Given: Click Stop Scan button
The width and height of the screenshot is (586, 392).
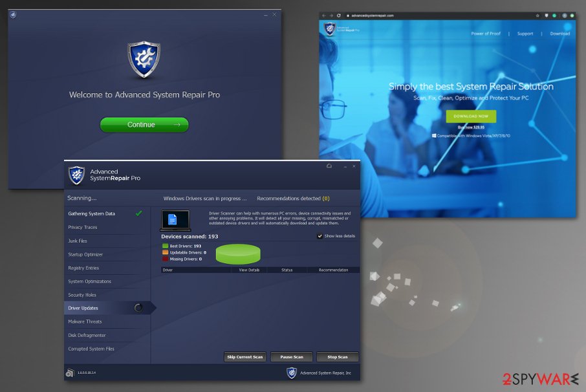Looking at the screenshot, I should click(x=338, y=357).
